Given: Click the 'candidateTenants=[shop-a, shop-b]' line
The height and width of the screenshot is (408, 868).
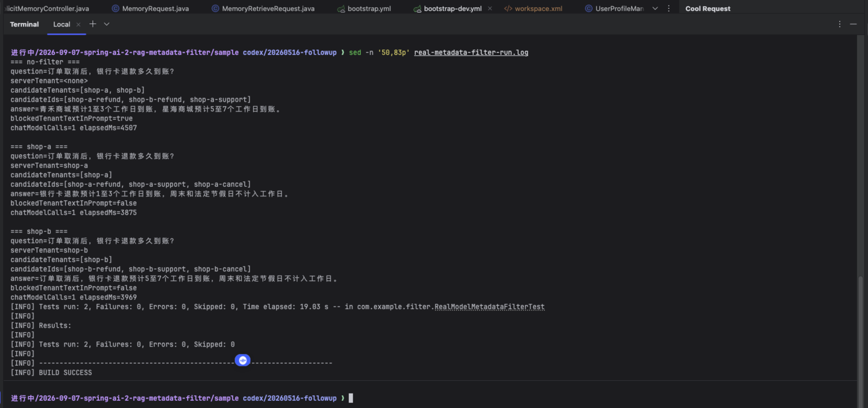Looking at the screenshot, I should click(x=77, y=90).
